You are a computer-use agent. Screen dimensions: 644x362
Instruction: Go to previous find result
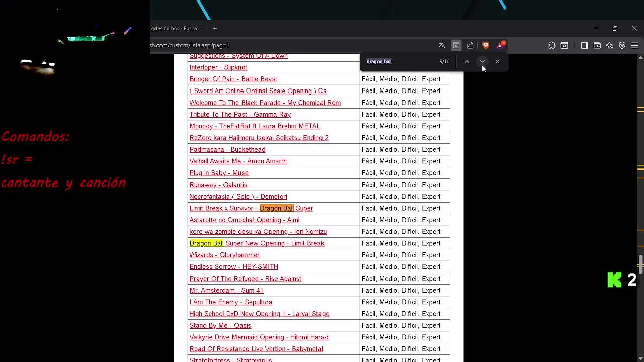coord(467,61)
